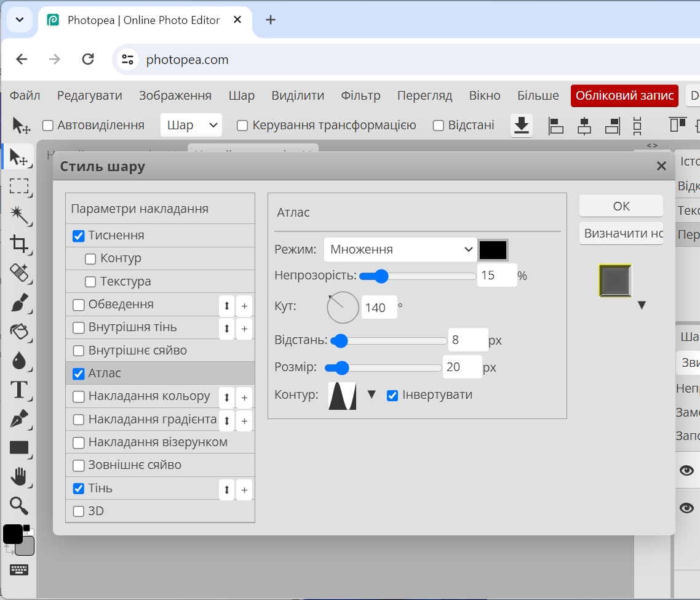
Task: Select the Magic Wand tool
Action: pos(19,215)
